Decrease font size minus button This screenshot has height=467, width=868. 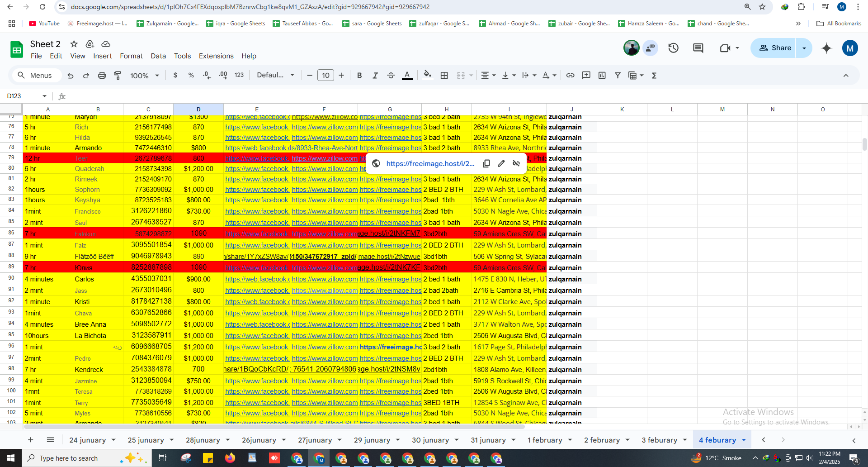tap(310, 76)
